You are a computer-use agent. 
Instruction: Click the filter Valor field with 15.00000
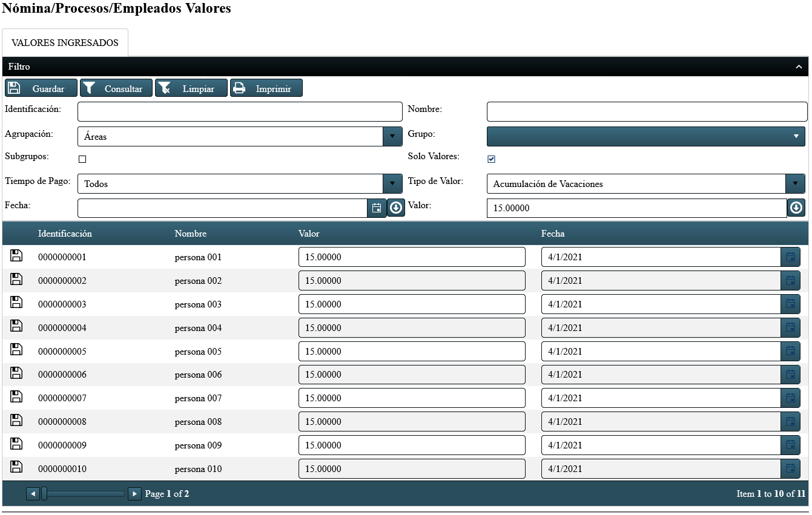637,208
